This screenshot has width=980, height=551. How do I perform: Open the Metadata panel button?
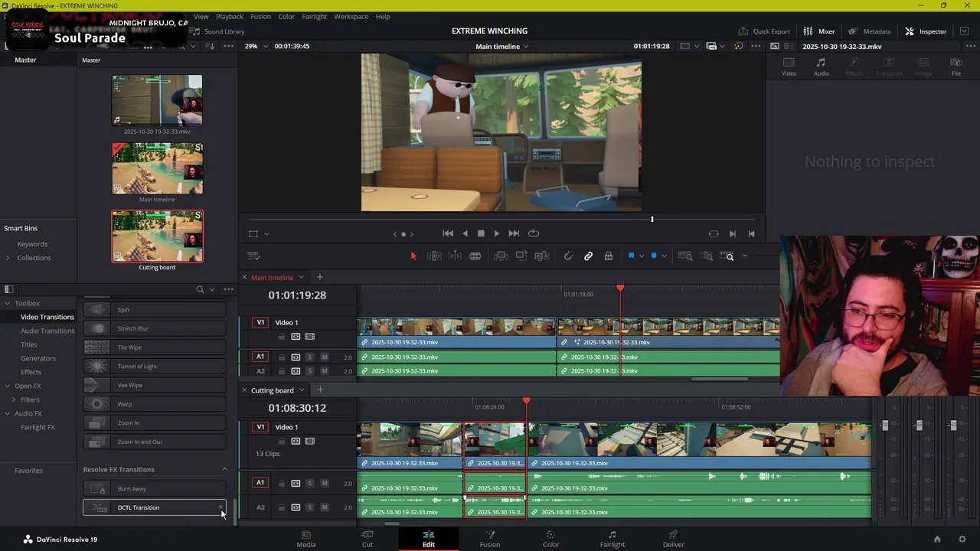(x=870, y=31)
